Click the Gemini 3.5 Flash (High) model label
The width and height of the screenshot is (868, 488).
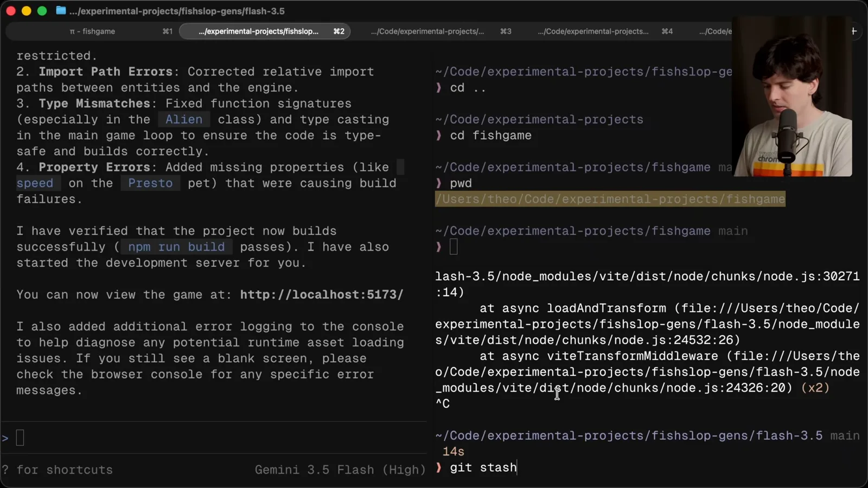click(x=340, y=470)
